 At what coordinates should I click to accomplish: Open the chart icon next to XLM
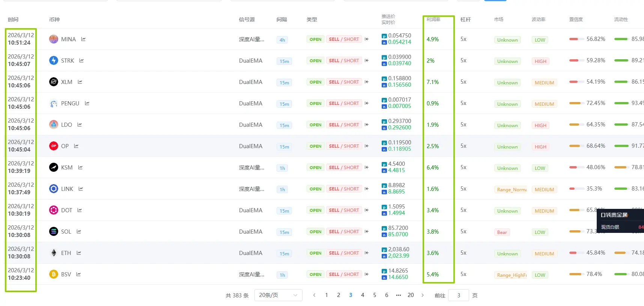(80, 82)
